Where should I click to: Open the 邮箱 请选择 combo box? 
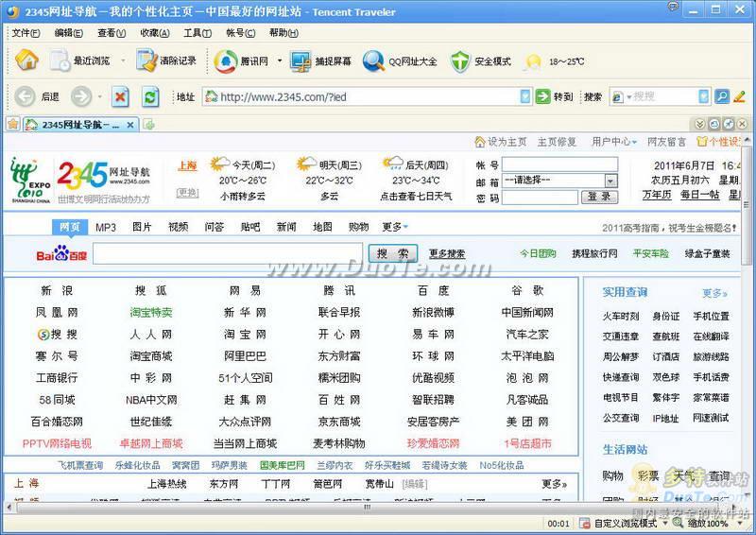[x=559, y=181]
